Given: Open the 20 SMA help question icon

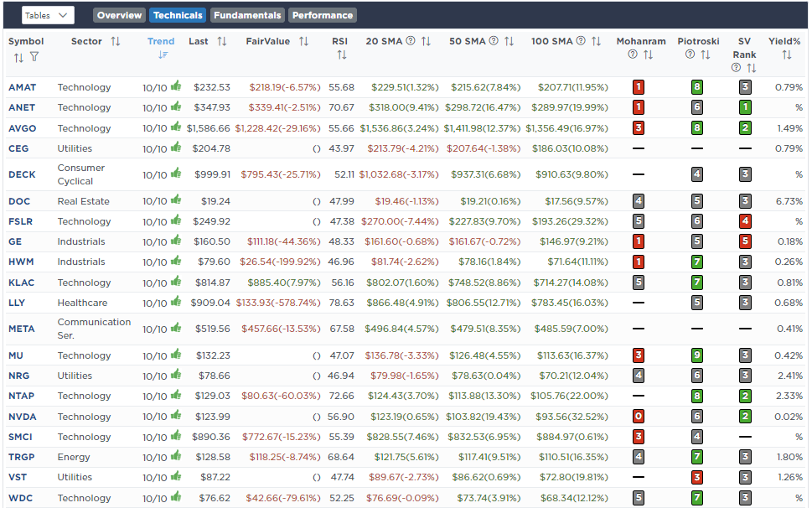Looking at the screenshot, I should (x=411, y=41).
